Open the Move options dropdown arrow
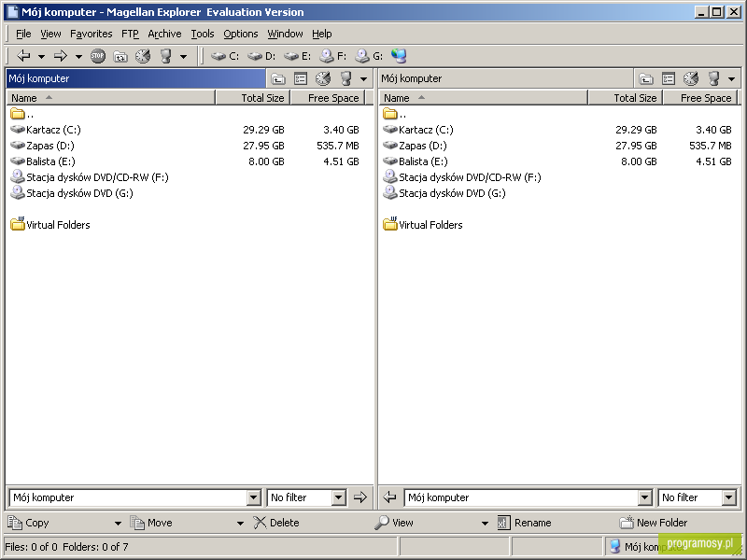This screenshot has height=560, width=747. point(240,524)
